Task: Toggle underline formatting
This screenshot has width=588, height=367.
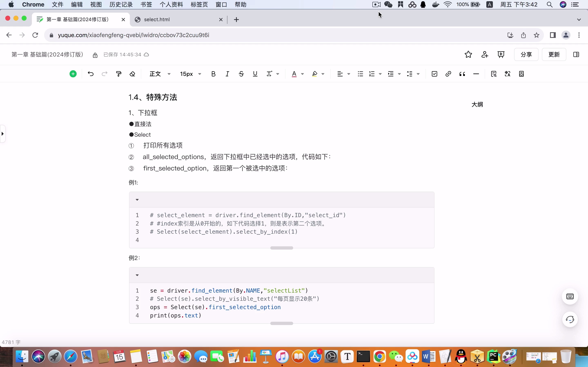Action: click(255, 74)
